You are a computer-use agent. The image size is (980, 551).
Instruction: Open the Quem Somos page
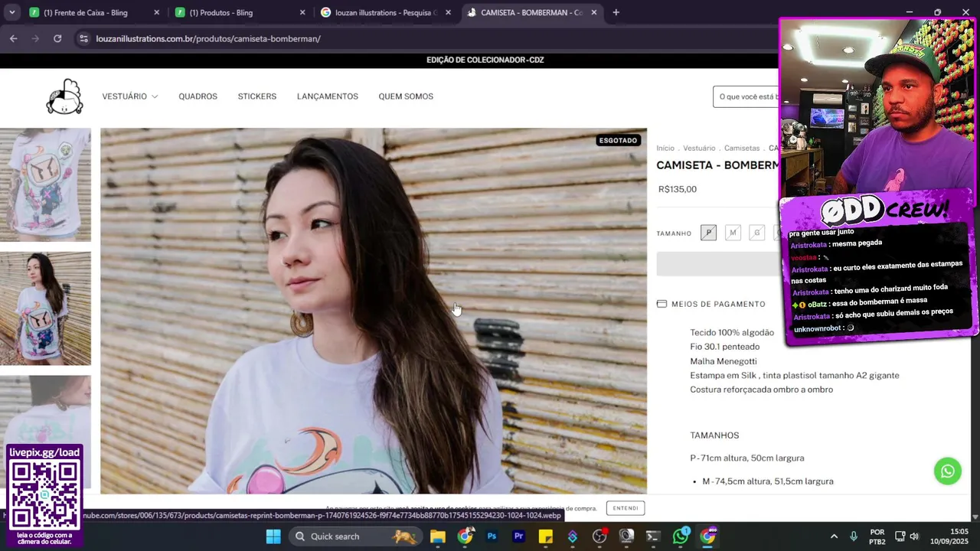(406, 96)
